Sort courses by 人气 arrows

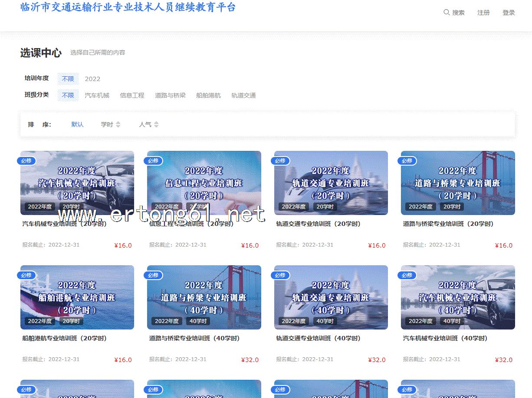[x=156, y=124]
